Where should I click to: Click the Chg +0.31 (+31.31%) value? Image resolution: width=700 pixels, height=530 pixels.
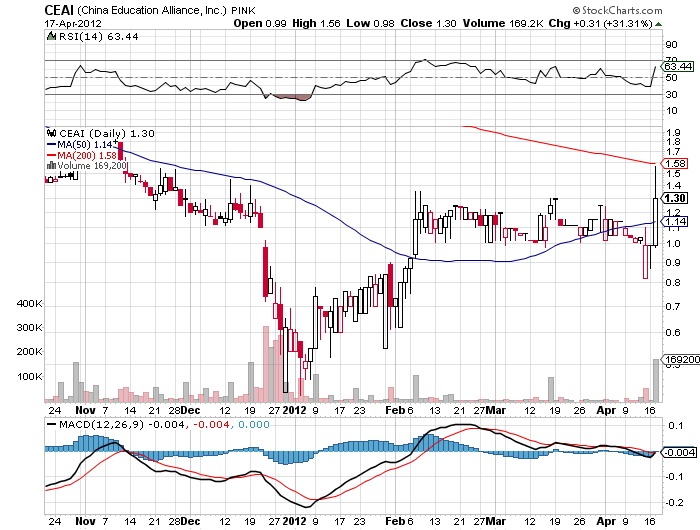click(x=600, y=23)
